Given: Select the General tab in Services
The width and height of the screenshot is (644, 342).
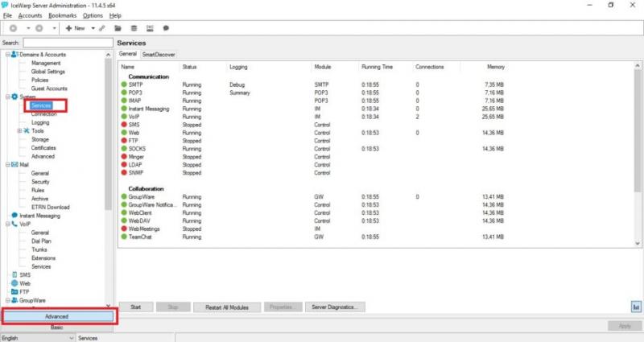Looking at the screenshot, I should (128, 54).
